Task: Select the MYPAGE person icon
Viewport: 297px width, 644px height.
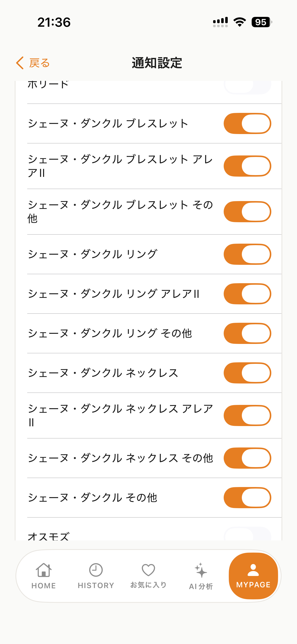Action: pos(253,570)
